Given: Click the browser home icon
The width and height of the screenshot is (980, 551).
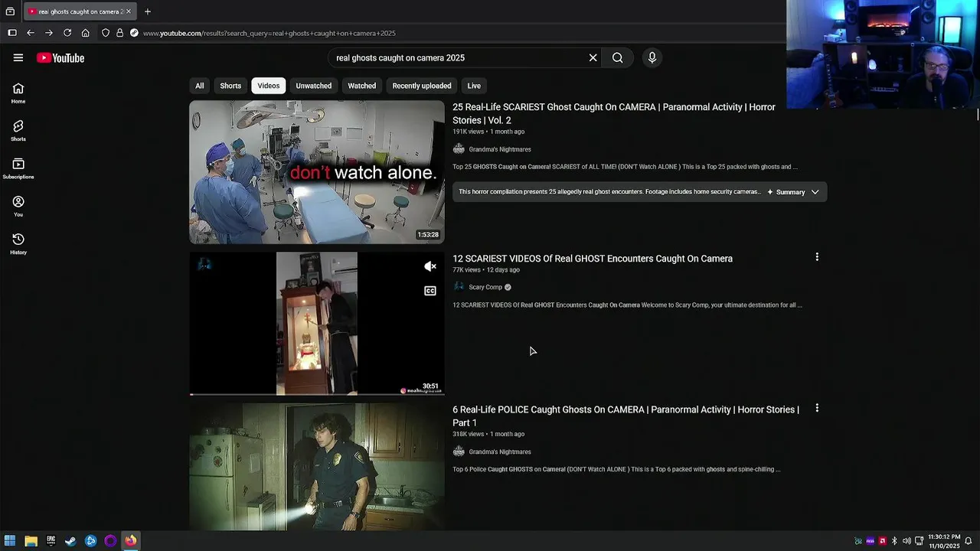Looking at the screenshot, I should (x=86, y=33).
